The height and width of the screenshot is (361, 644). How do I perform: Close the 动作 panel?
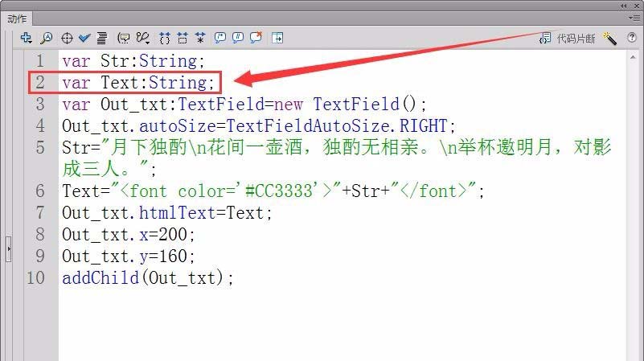coord(637,6)
